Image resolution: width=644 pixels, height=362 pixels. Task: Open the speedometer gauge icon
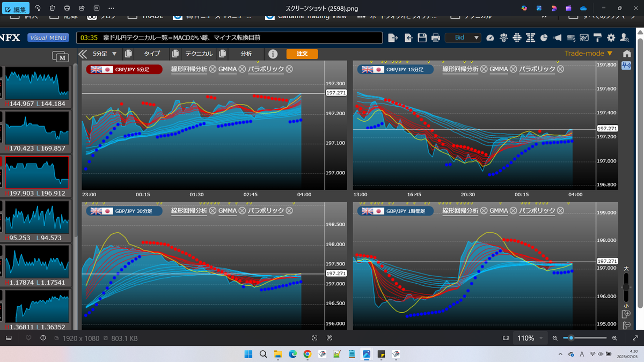point(490,38)
